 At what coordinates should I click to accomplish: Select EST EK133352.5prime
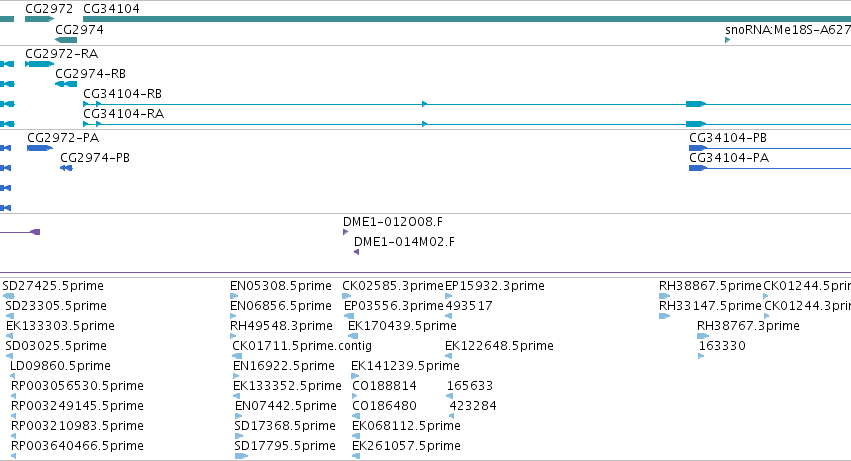[287, 386]
